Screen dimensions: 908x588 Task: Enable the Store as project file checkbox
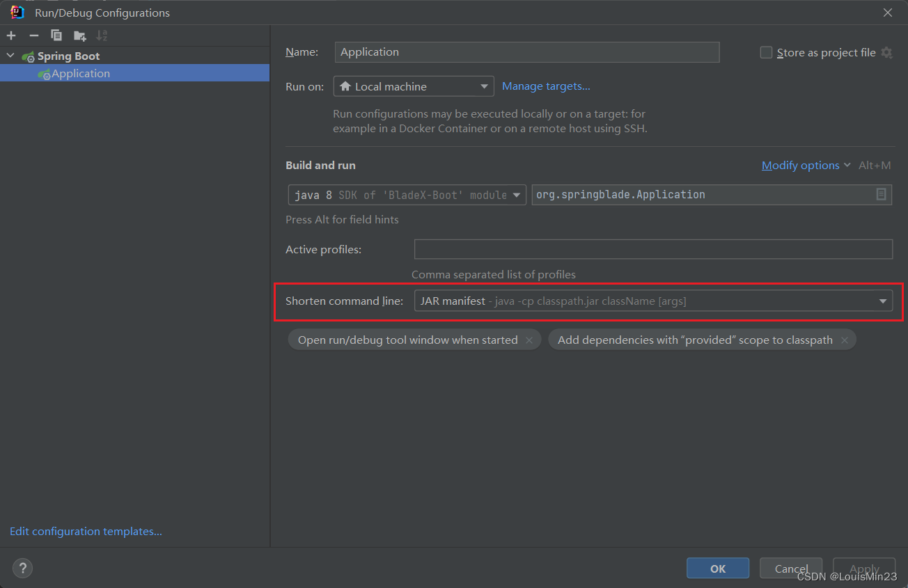(x=766, y=53)
